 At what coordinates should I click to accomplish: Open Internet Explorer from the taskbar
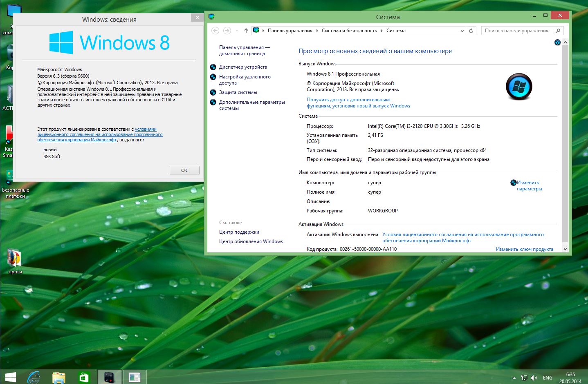point(34,377)
